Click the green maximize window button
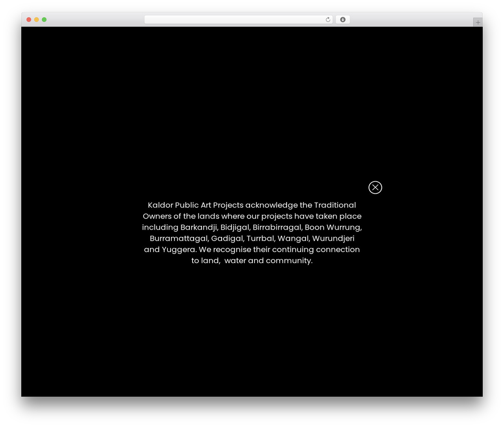This screenshot has height=427, width=504. click(44, 20)
